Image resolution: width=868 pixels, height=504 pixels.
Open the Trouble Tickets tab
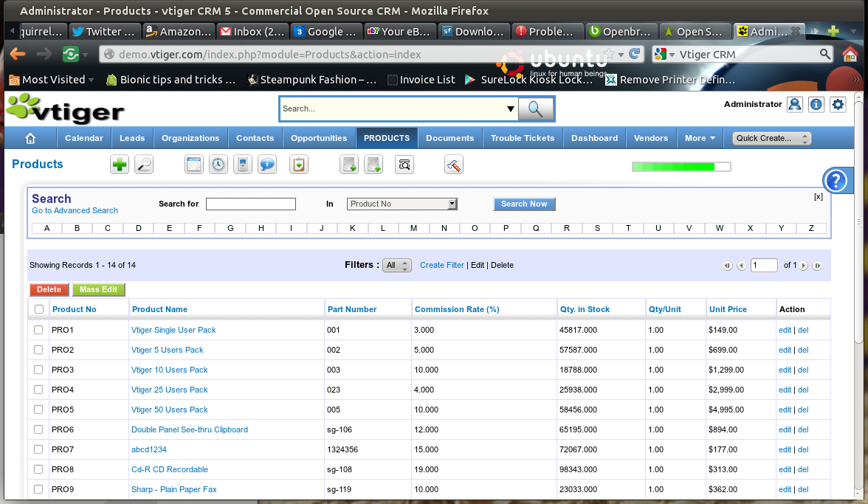[x=523, y=138]
